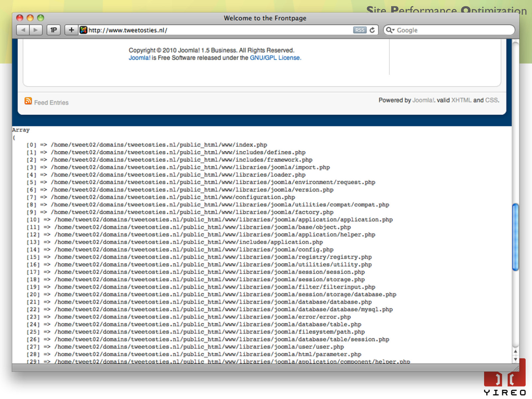This screenshot has height=399, width=532.
Task: Click array entry [24] database/table.php path
Action: (208, 324)
